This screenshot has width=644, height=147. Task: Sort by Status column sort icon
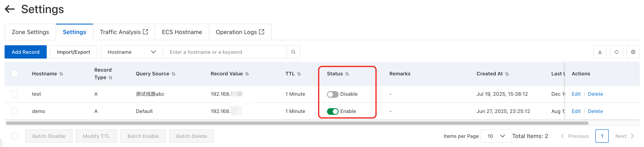click(347, 74)
